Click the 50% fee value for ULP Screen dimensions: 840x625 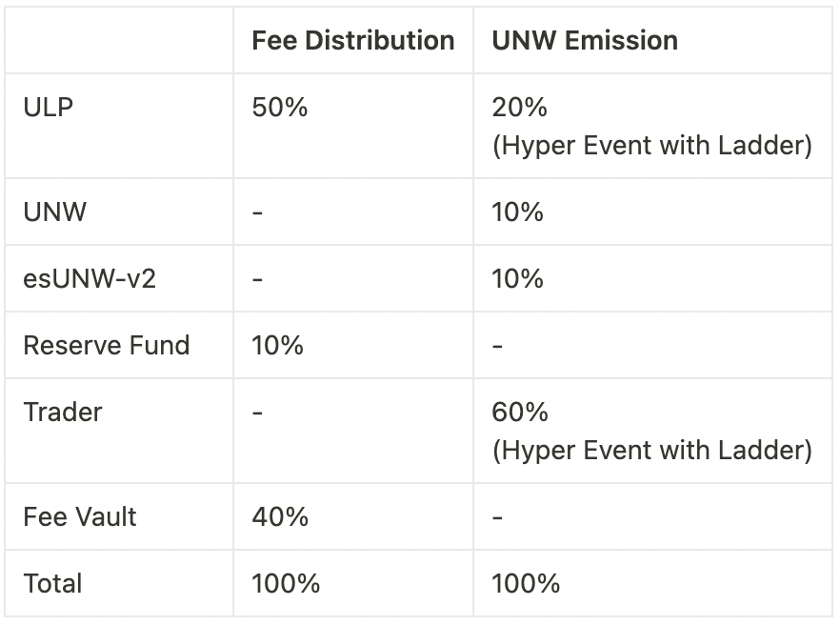pyautogui.click(x=280, y=108)
